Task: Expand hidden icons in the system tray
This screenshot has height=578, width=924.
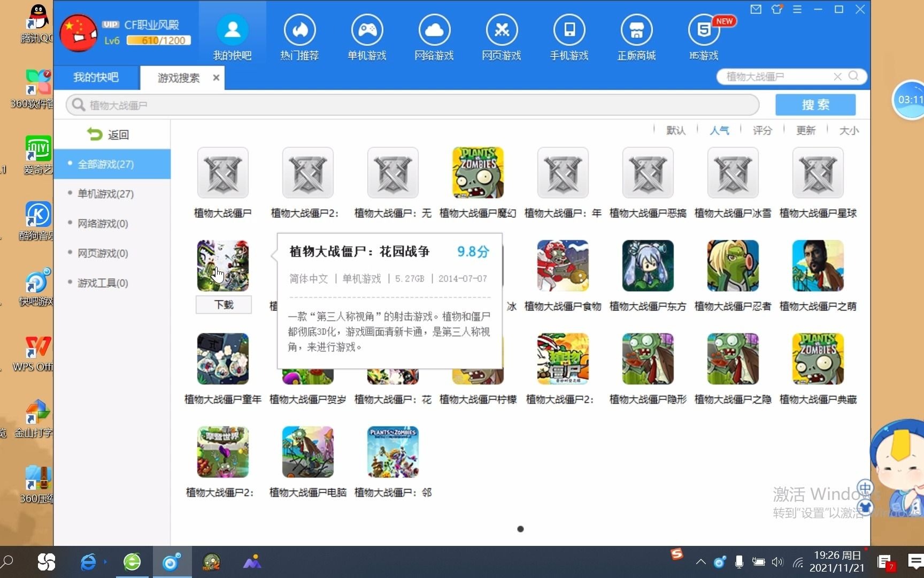Action: pos(700,562)
